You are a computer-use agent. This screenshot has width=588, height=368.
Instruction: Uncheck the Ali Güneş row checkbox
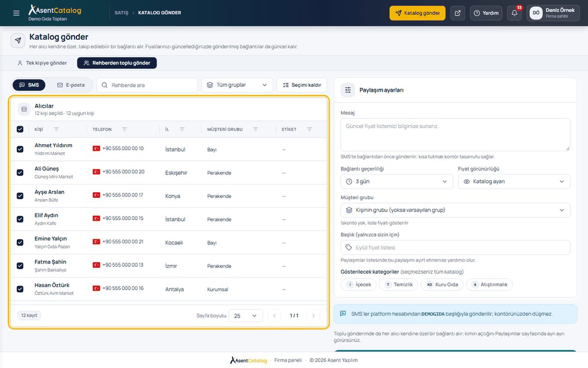[20, 173]
